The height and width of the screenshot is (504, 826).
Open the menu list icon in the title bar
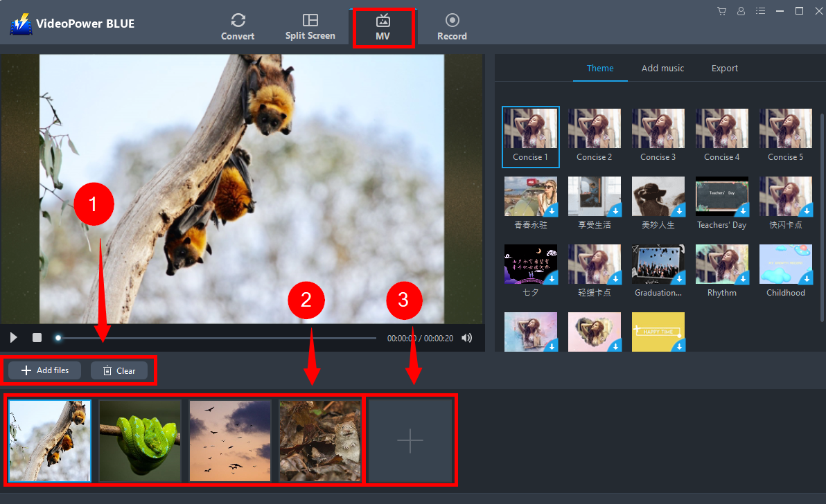(x=761, y=11)
